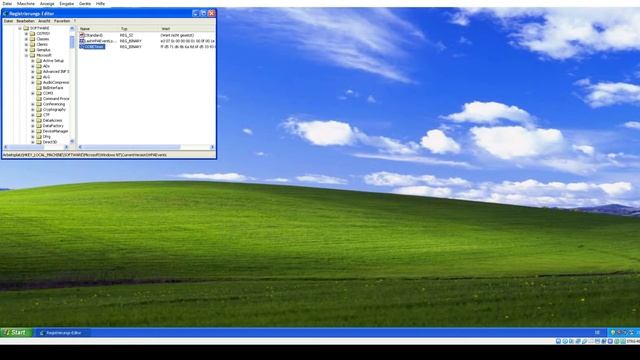Click the REG_SZ type cell
640x360 pixels.
(127, 36)
